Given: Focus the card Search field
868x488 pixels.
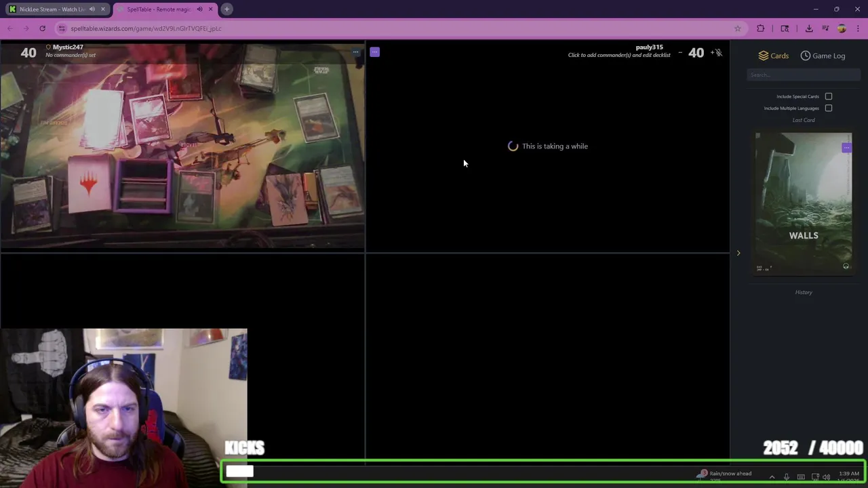Looking at the screenshot, I should click(x=804, y=75).
